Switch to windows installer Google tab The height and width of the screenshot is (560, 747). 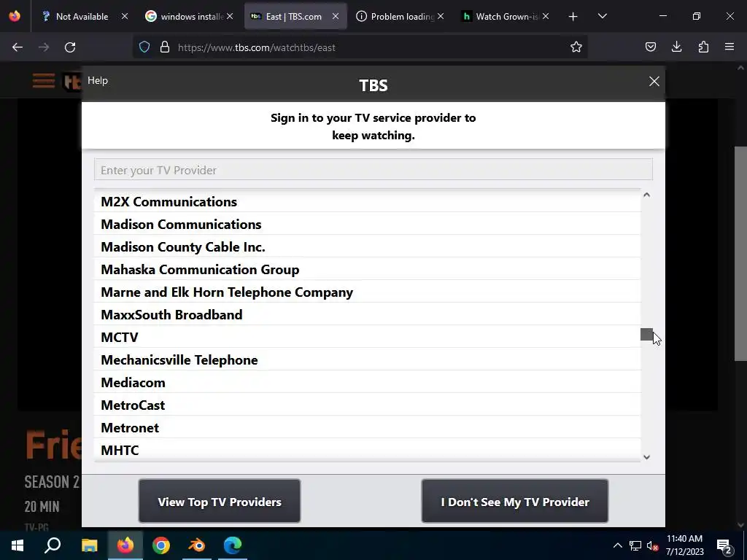click(186, 17)
